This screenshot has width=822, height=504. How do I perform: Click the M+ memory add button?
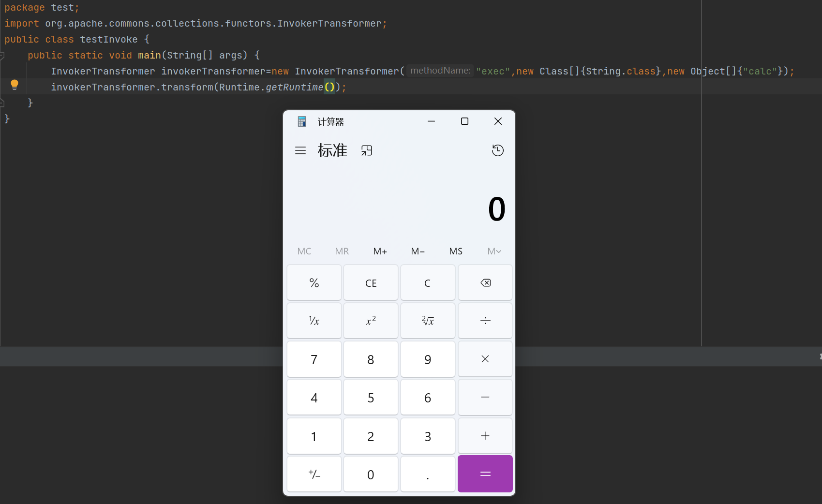[380, 251]
